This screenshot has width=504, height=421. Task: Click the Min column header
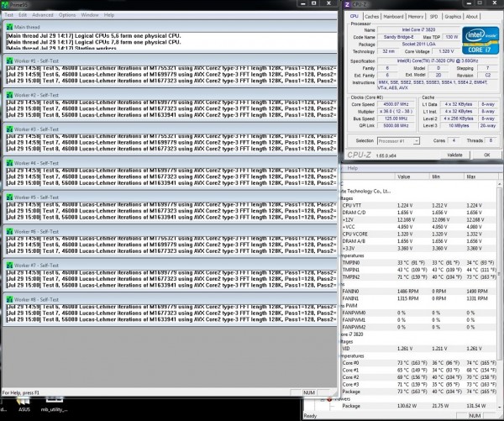tap(447, 176)
